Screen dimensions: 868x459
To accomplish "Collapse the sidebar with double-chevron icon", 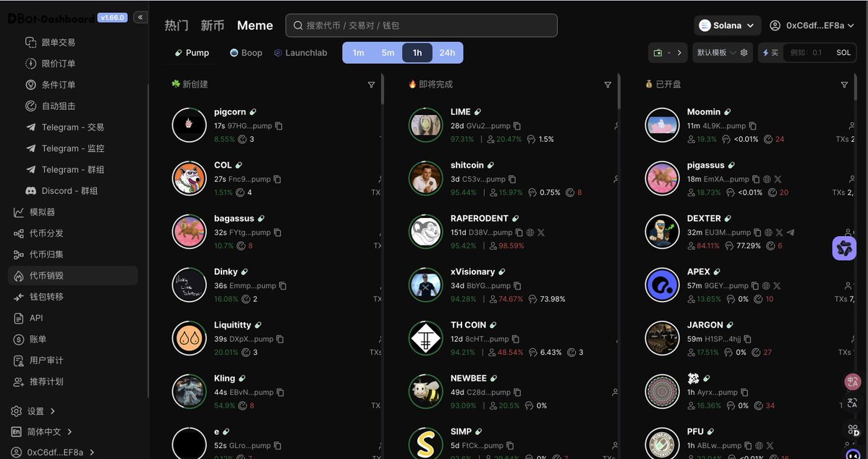I will (x=140, y=17).
